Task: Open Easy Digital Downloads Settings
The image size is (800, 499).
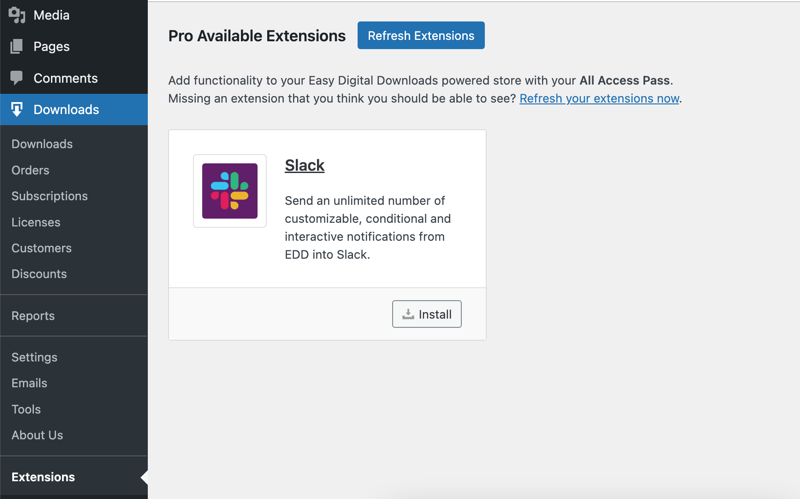Action: (34, 357)
